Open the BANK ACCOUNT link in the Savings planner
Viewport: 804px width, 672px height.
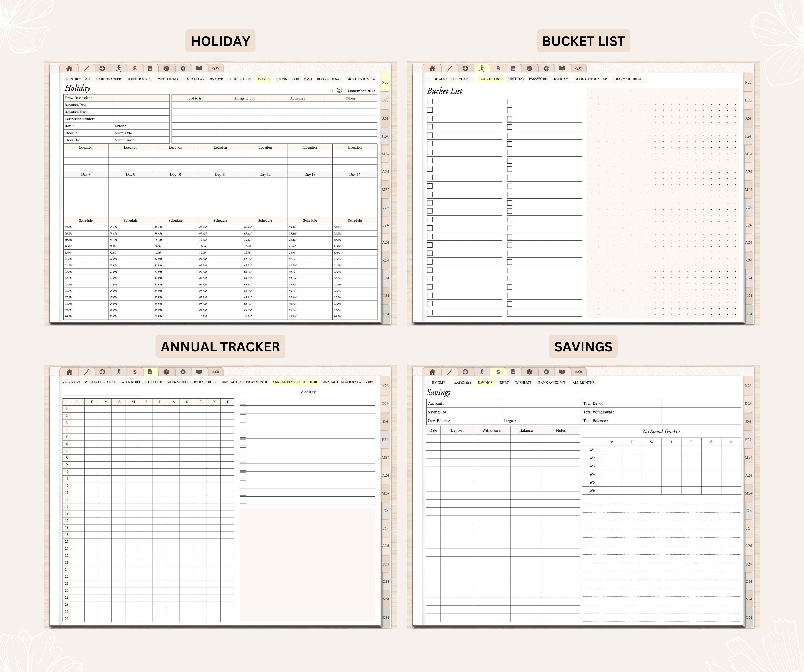(552, 383)
